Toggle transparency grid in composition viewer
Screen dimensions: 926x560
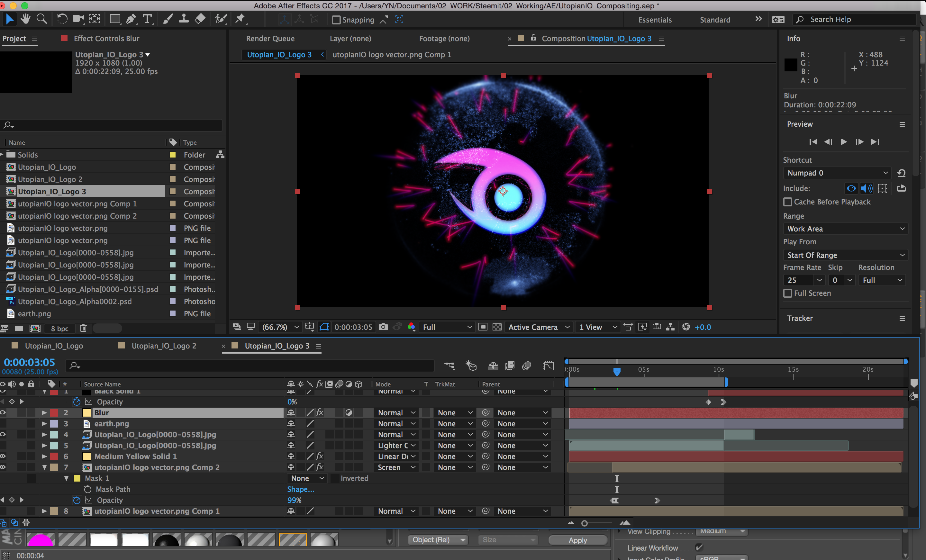[497, 327]
